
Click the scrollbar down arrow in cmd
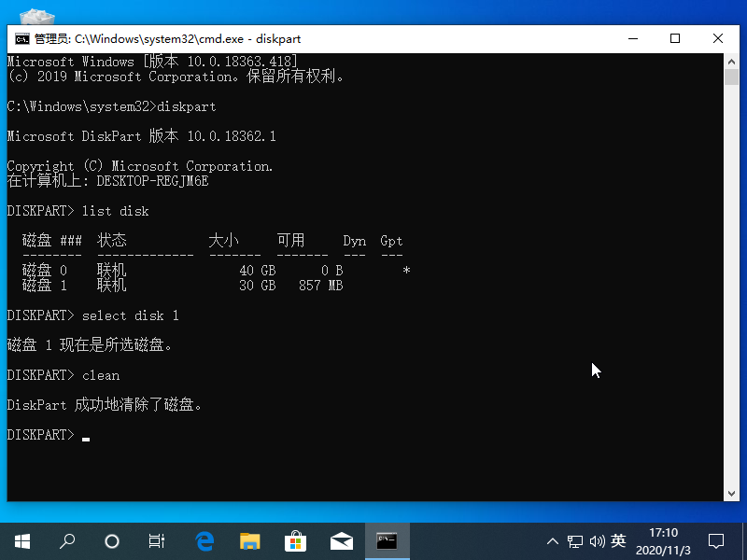click(733, 493)
